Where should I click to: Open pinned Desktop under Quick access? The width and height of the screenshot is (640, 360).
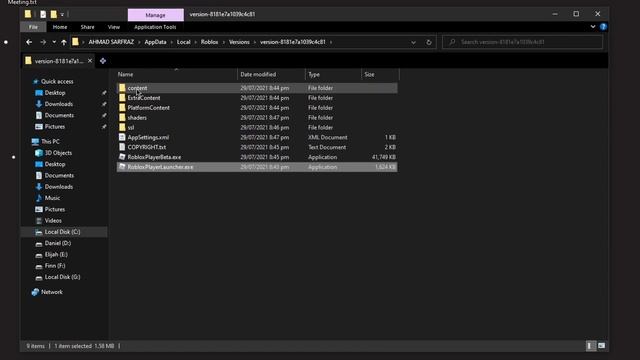tap(55, 93)
